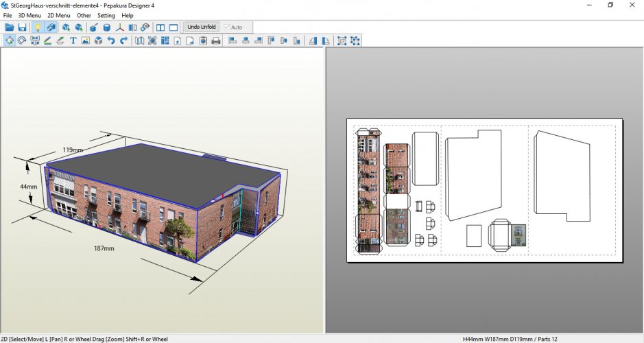Click the Save floppy disk icon
The image size is (644, 343).
point(22,27)
